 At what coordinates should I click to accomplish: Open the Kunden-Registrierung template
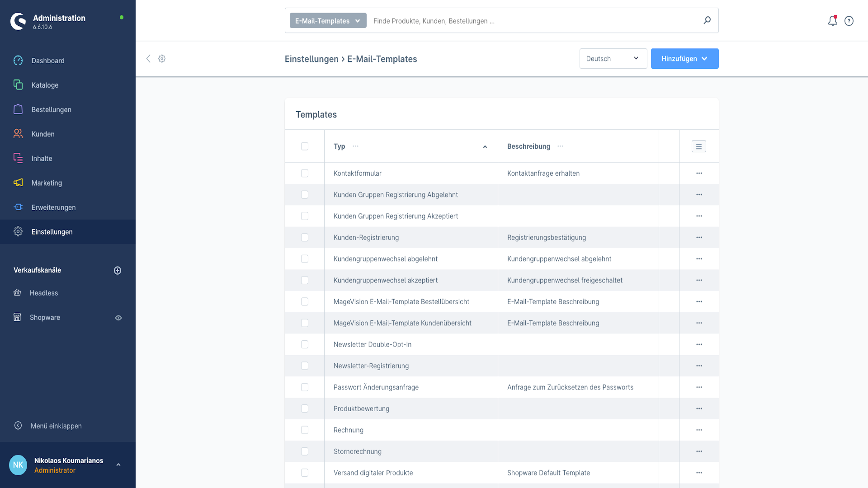click(x=366, y=238)
